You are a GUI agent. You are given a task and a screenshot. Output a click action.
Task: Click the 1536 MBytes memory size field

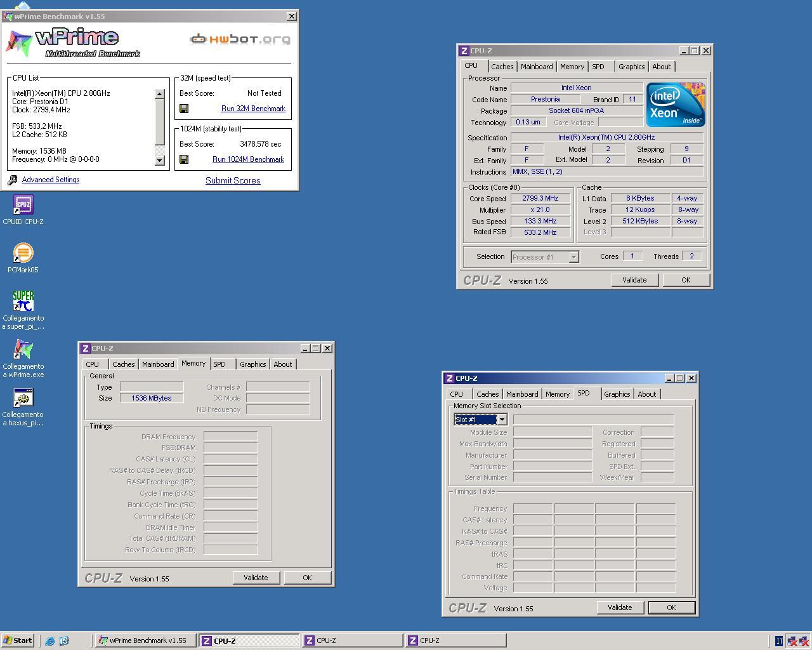tap(152, 398)
